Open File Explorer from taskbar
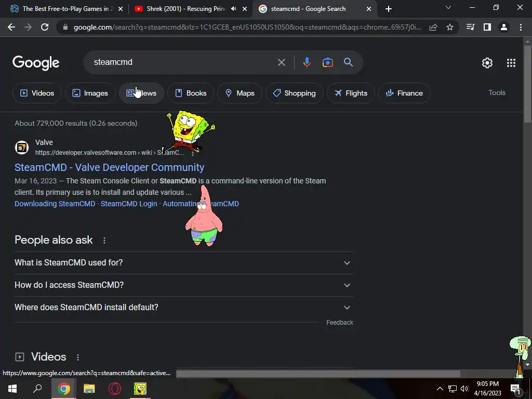Screen dimensions: 532x399 click(x=89, y=389)
